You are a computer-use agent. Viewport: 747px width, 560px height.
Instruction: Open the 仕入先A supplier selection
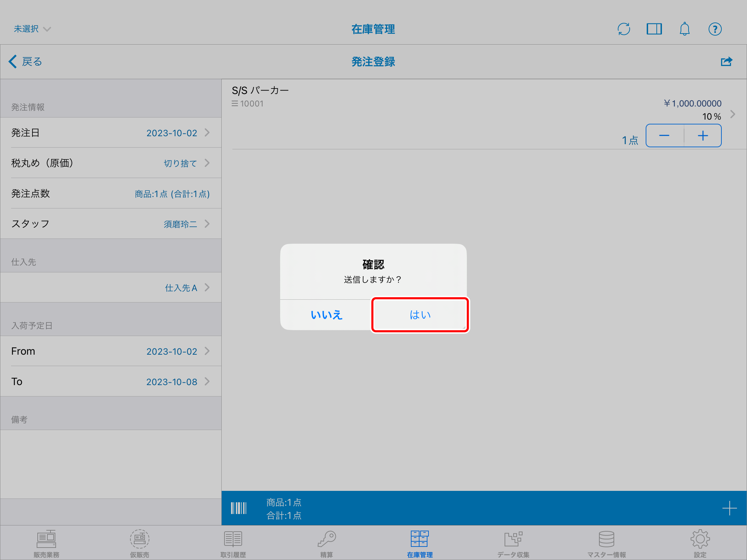point(181,288)
